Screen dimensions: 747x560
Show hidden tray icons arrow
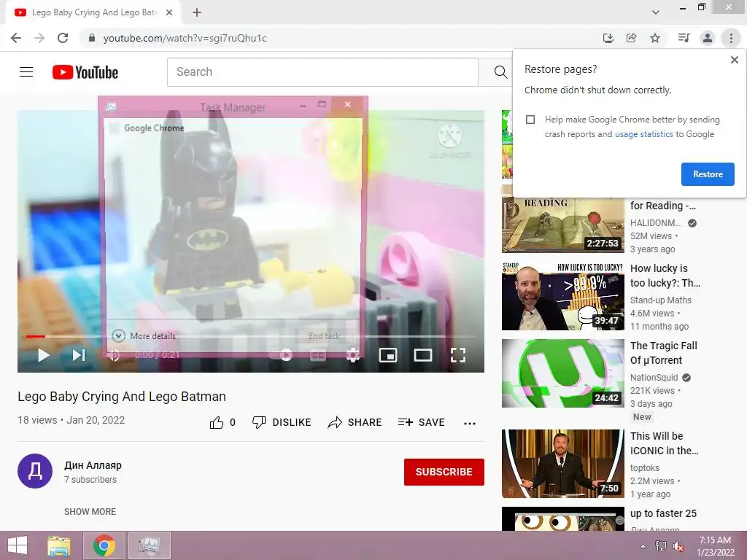[x=643, y=546]
